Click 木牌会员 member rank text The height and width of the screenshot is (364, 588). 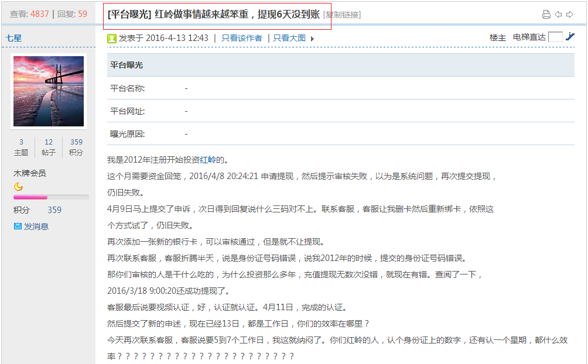point(30,173)
